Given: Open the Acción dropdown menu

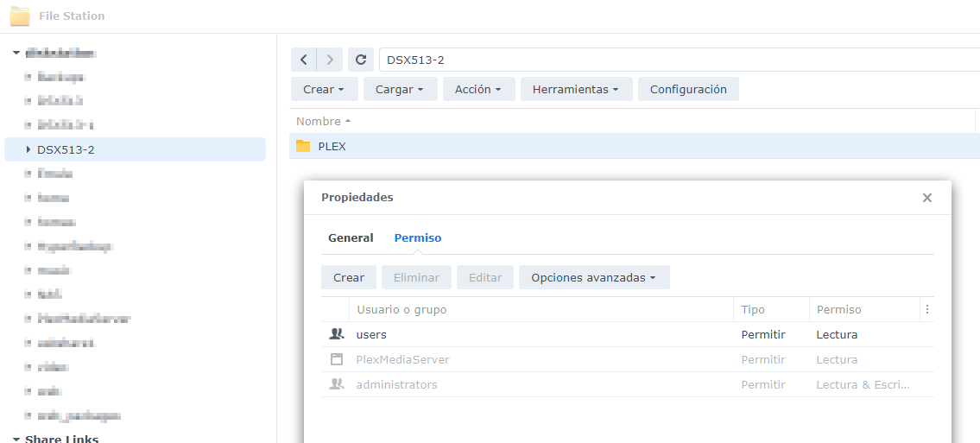Looking at the screenshot, I should point(478,89).
